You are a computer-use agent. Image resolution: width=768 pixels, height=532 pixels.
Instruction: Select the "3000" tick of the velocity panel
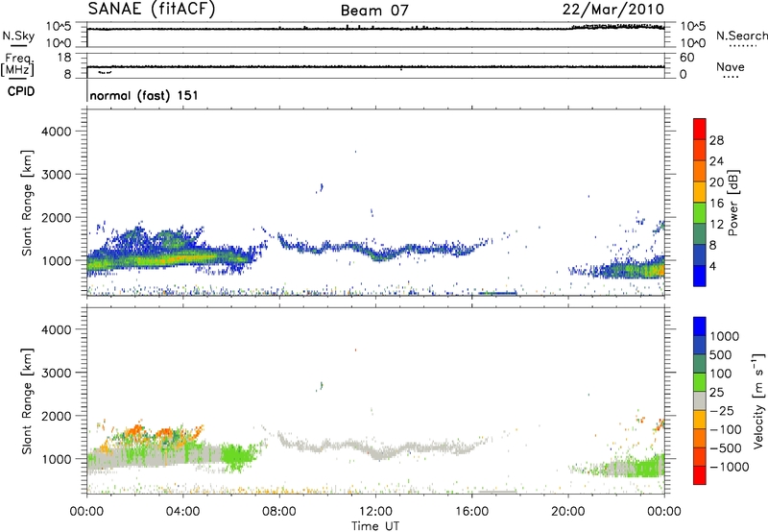(x=57, y=373)
